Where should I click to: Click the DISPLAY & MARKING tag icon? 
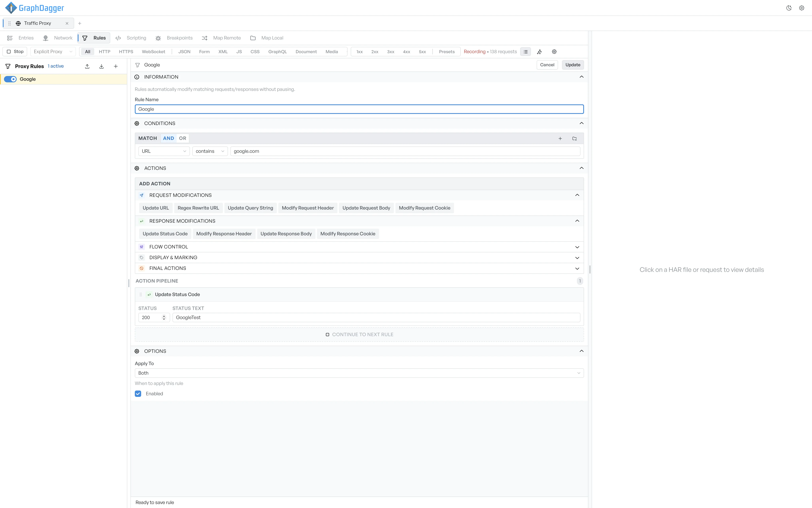coord(142,258)
